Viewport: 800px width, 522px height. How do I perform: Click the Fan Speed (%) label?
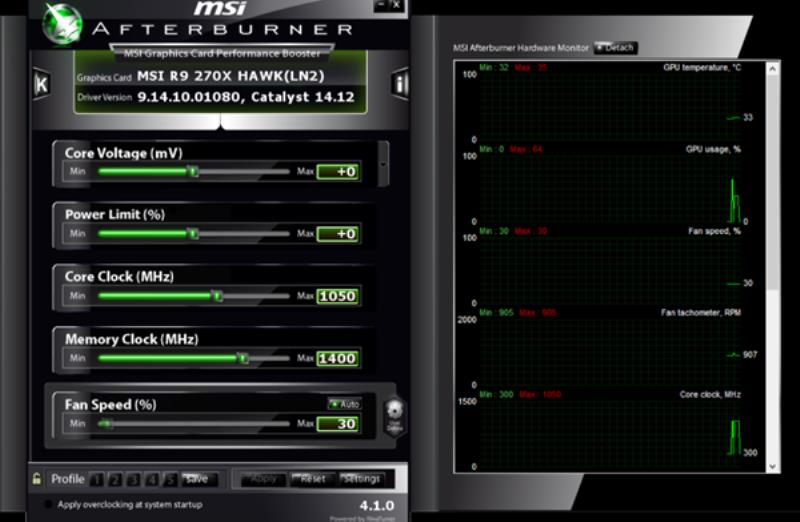[111, 405]
